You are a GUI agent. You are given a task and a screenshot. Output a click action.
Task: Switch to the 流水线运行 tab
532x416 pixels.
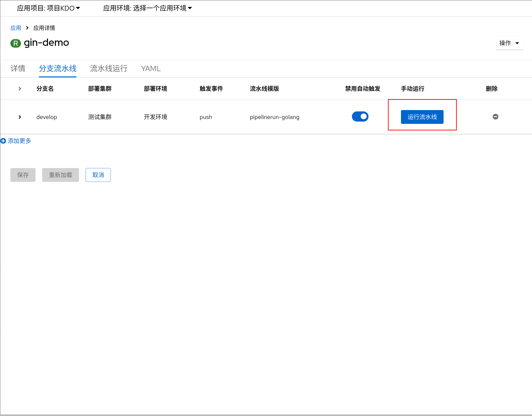pyautogui.click(x=109, y=68)
